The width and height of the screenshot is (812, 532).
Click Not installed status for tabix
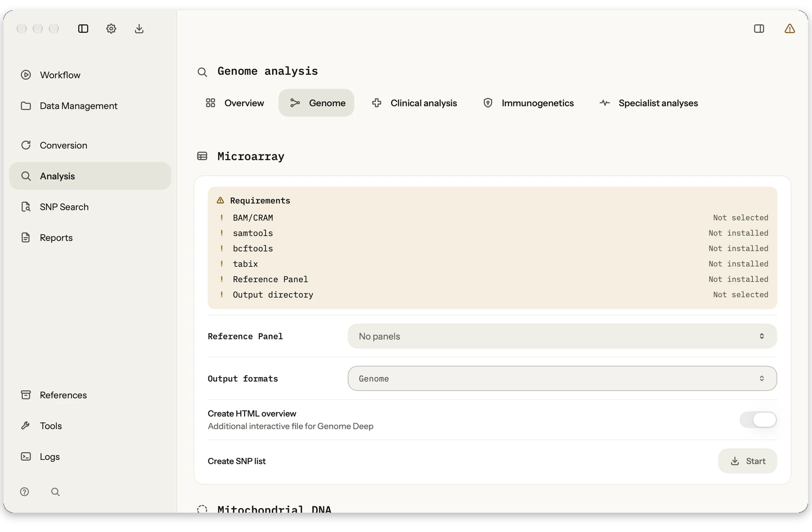(x=738, y=264)
